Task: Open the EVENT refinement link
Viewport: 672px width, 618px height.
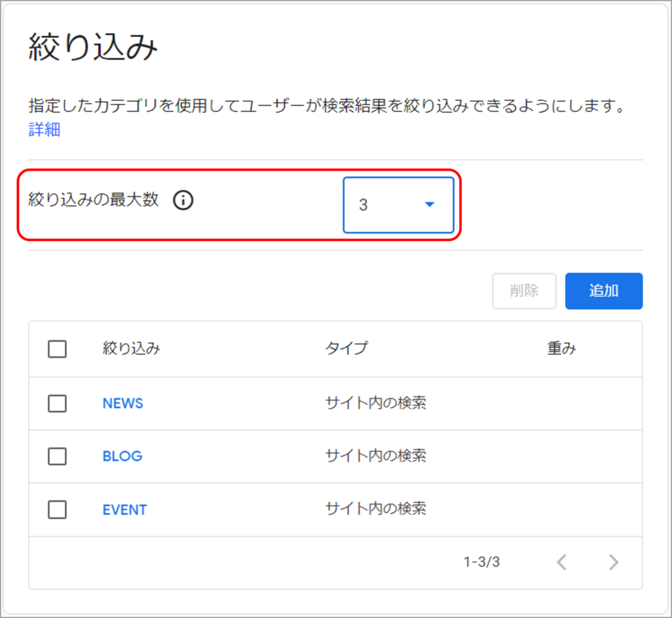Action: pos(125,509)
